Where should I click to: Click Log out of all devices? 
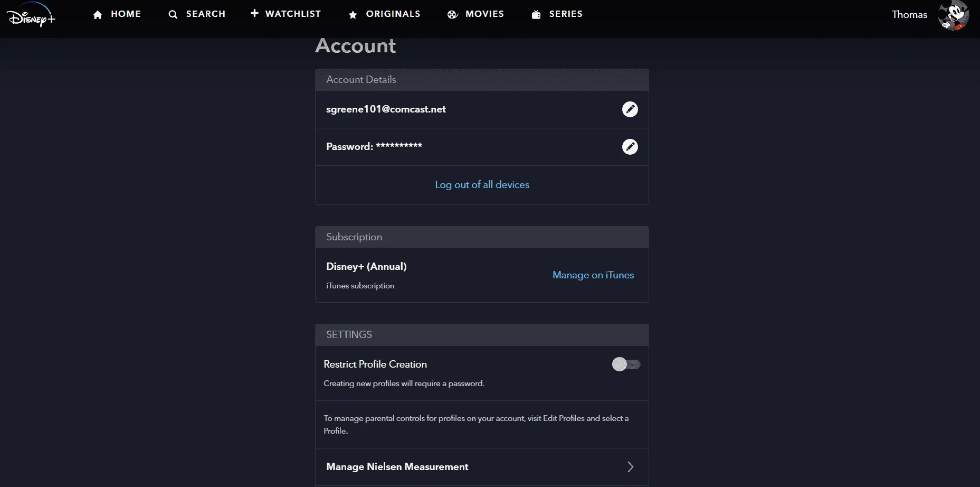click(482, 185)
